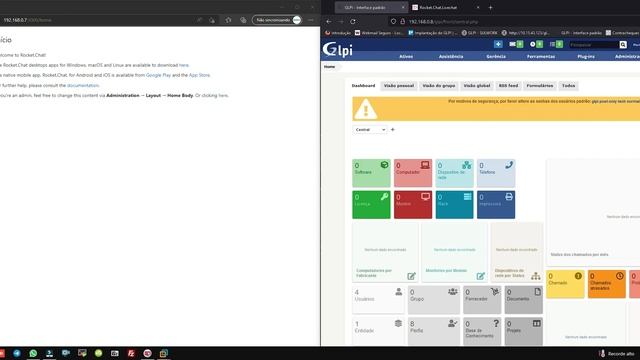Open the Assistência menu
Image resolution: width=640 pixels, height=360 pixels.
[x=451, y=56]
